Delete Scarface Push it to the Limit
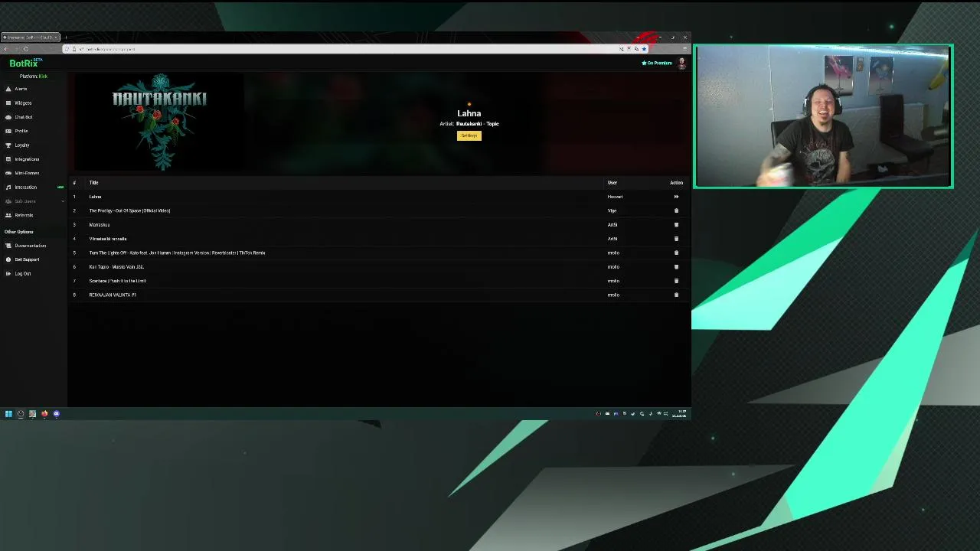 [x=676, y=281]
